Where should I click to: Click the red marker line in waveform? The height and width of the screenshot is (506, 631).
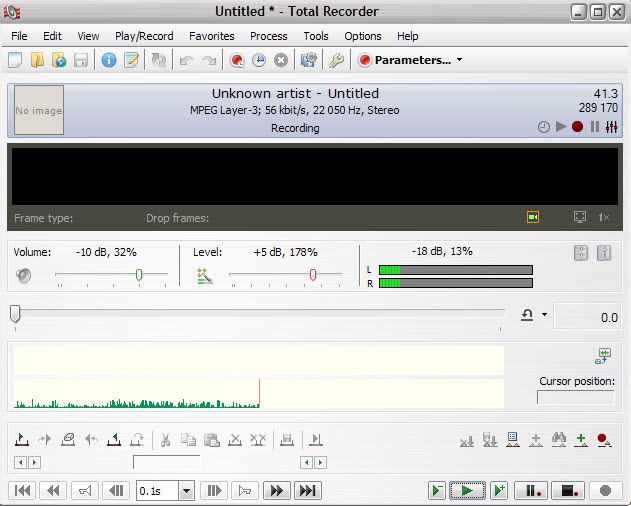click(x=259, y=393)
